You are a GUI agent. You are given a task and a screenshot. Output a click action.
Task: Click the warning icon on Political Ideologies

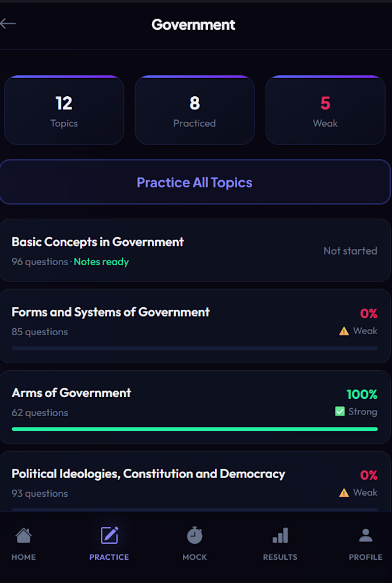344,493
